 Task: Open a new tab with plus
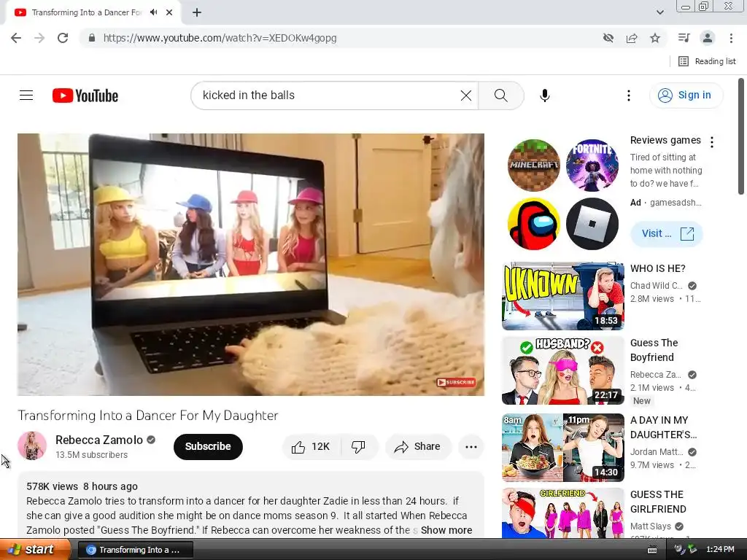[x=197, y=12]
